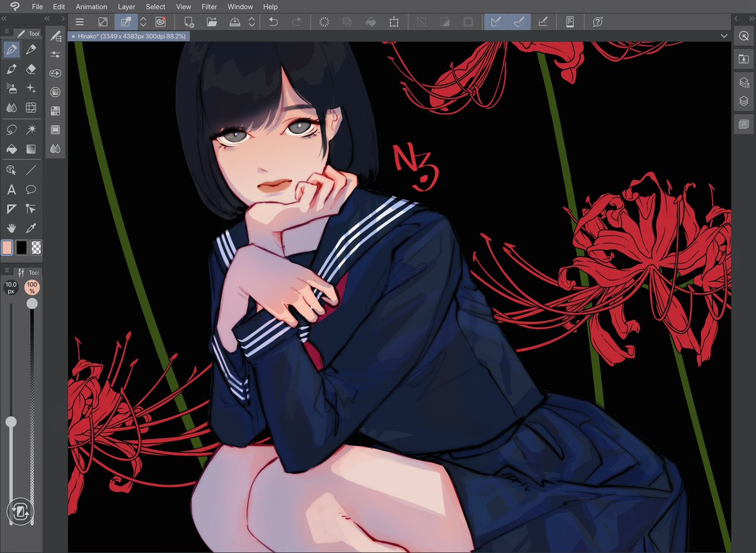Choose the Gradient tool
The image size is (756, 553).
pos(30,150)
